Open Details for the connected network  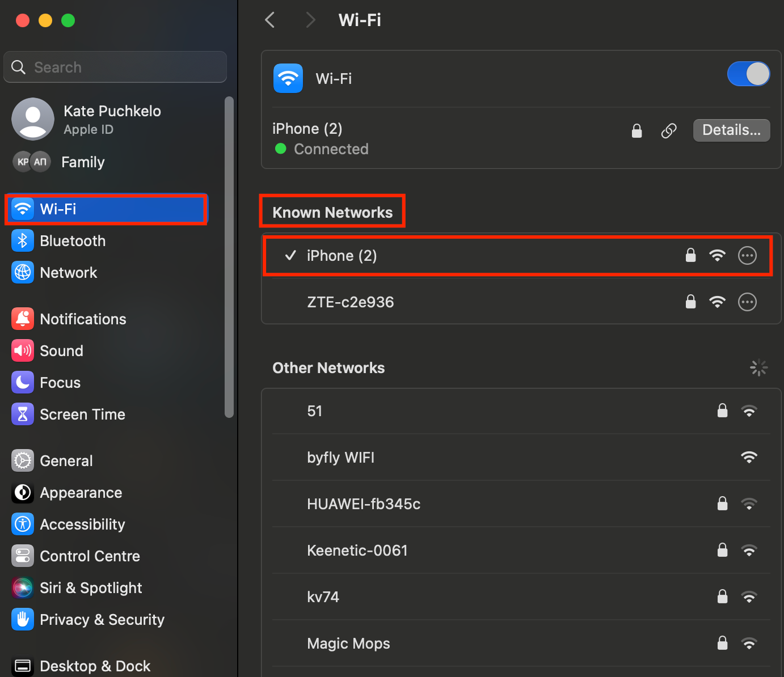(731, 130)
